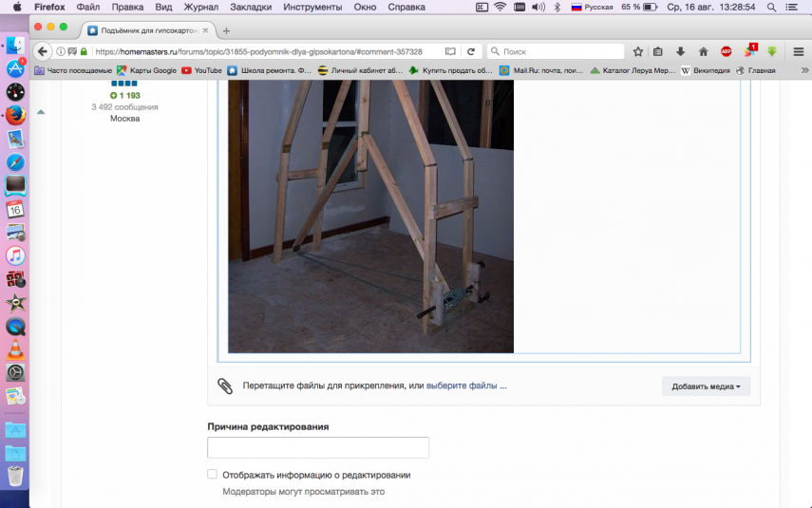The image size is (812, 508).
Task: Open the Журнал menu
Action: (201, 8)
